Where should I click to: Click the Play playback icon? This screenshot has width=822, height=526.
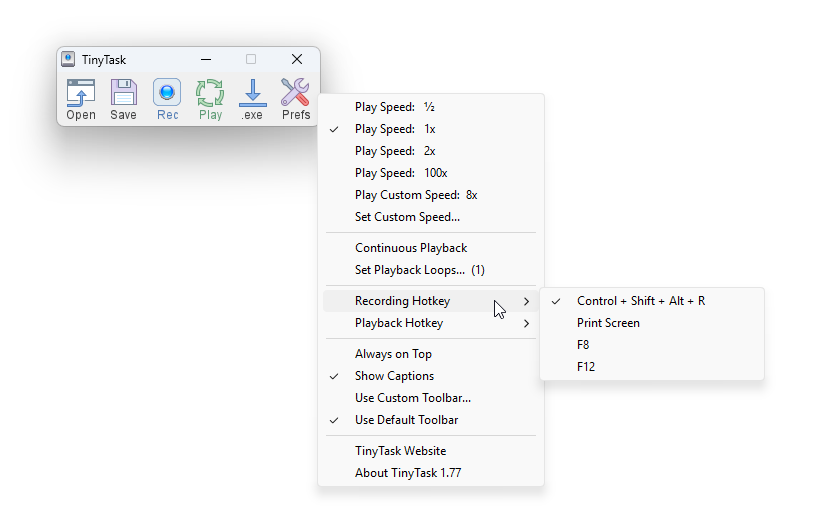pyautogui.click(x=210, y=99)
